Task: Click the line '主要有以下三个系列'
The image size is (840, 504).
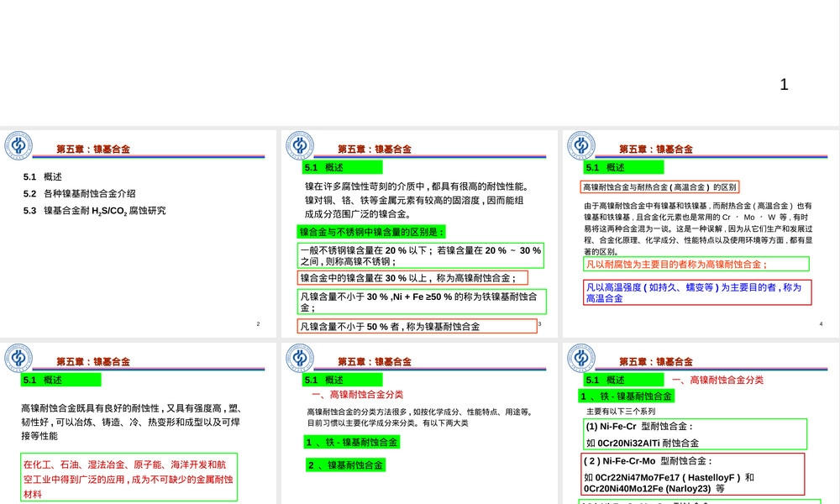Action: click(x=621, y=412)
